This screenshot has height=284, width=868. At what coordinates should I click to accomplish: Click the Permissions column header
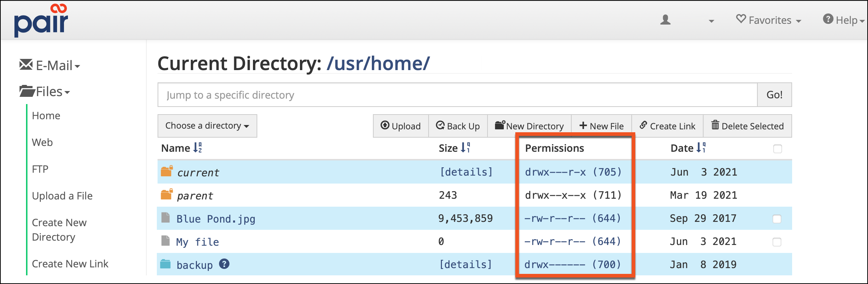pyautogui.click(x=554, y=148)
